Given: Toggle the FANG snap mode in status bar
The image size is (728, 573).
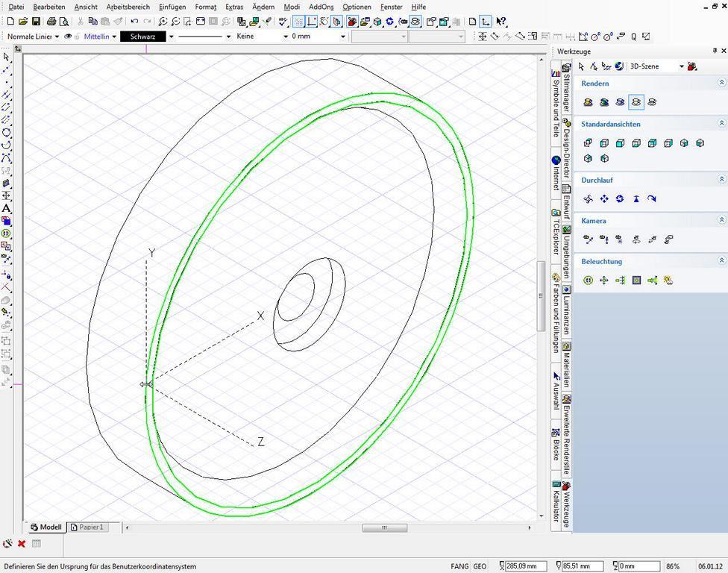Looking at the screenshot, I should [x=459, y=566].
